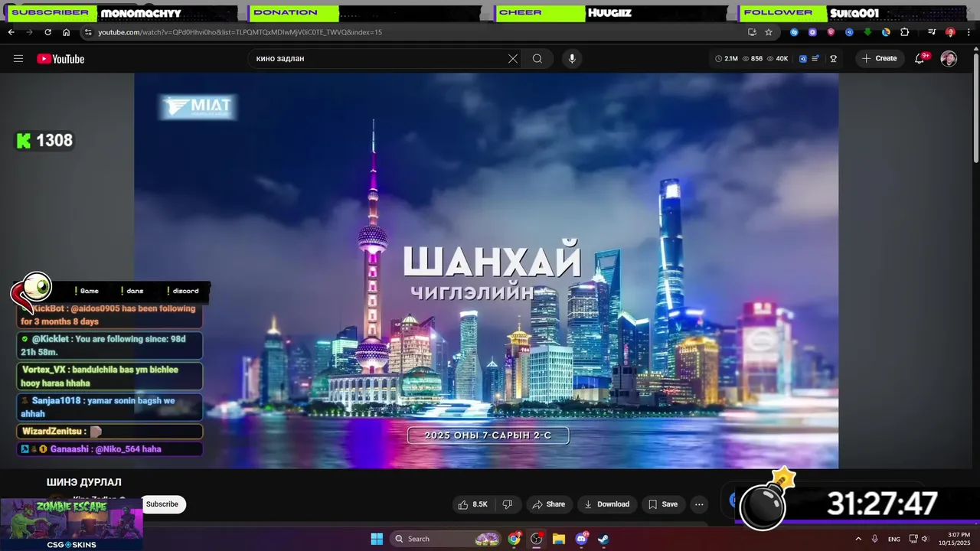Show hidden system tray icons

coord(857,539)
